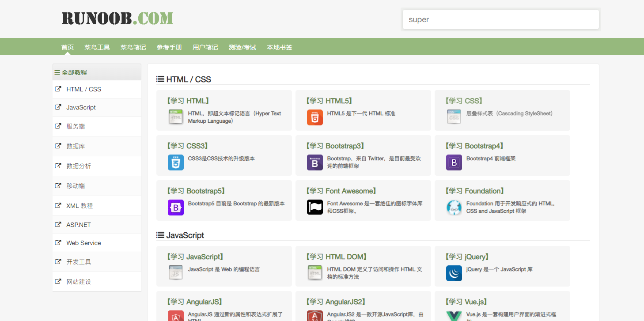Click text CSS3是CSS技术的升级版本

point(221,159)
